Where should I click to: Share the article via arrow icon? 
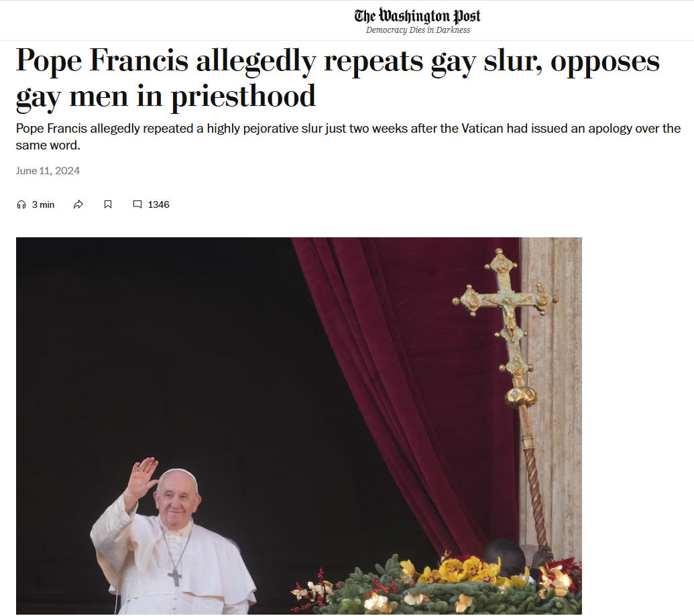78,204
